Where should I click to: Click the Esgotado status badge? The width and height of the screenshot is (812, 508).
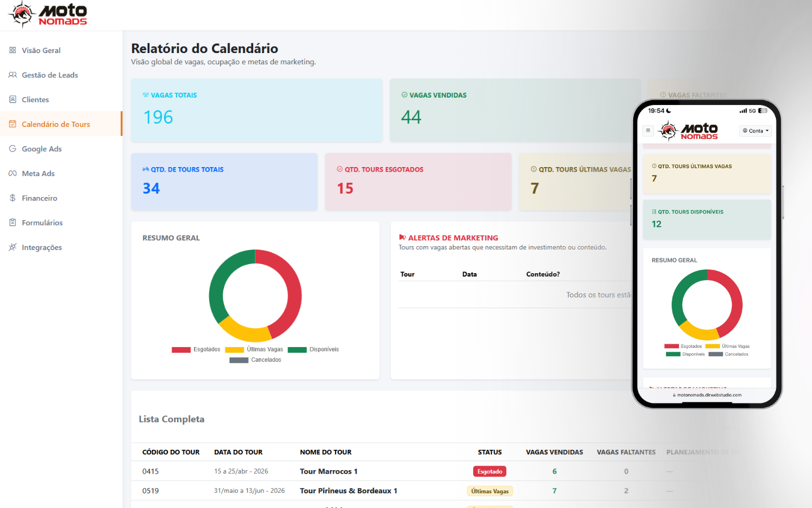point(489,471)
